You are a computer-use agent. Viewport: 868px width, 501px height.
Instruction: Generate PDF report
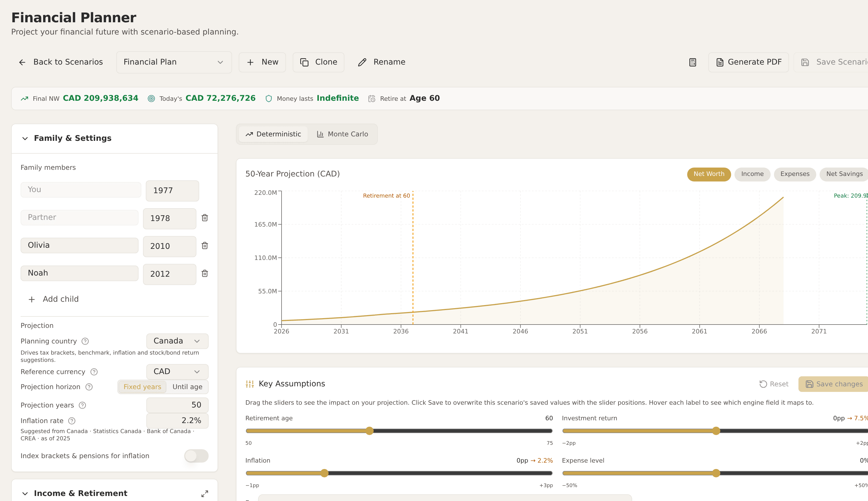pos(749,62)
